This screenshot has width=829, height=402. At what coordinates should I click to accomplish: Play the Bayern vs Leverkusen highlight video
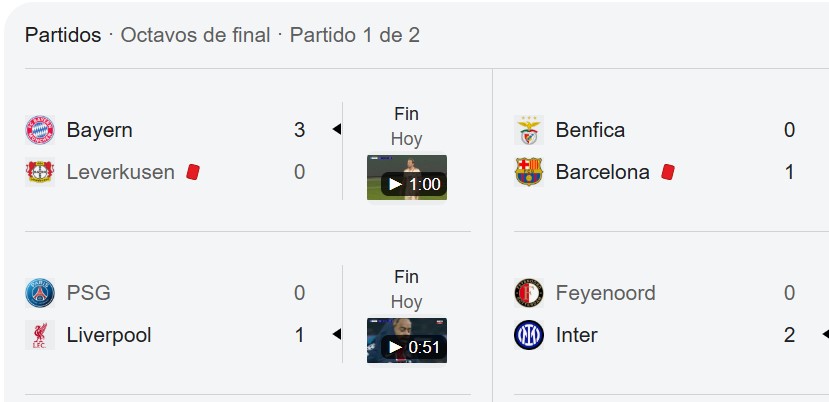[x=407, y=177]
